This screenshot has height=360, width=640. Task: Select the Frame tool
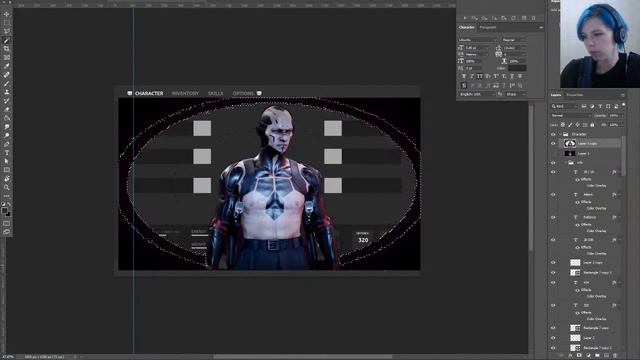7,58
